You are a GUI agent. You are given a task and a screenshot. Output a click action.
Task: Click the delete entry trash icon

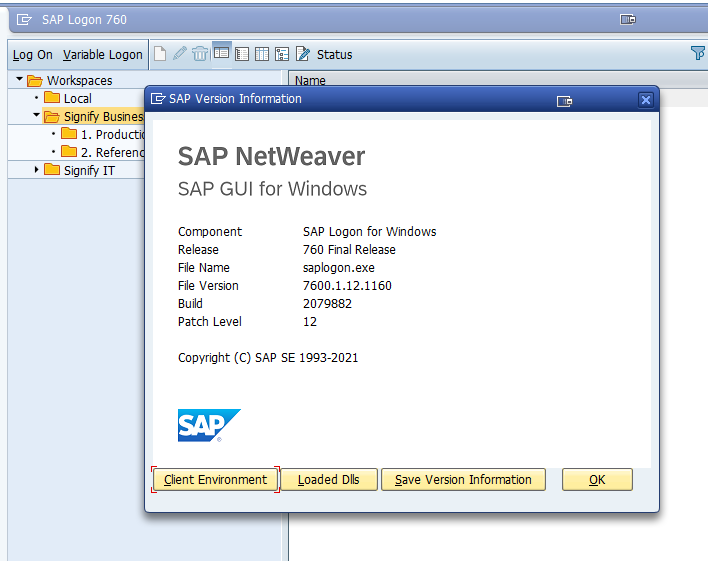[200, 54]
